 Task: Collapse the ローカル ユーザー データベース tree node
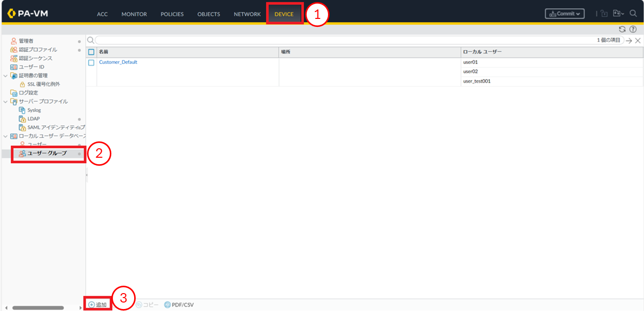pyautogui.click(x=5, y=136)
